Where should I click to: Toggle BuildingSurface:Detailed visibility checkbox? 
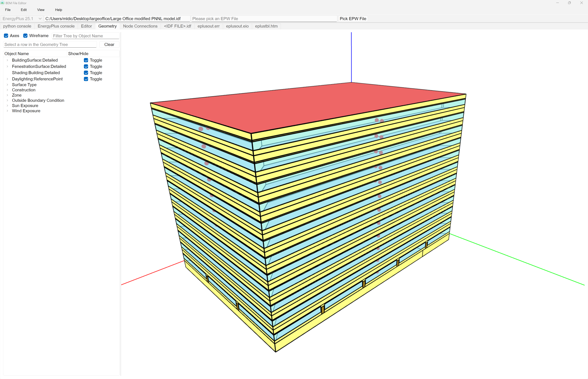click(x=86, y=60)
